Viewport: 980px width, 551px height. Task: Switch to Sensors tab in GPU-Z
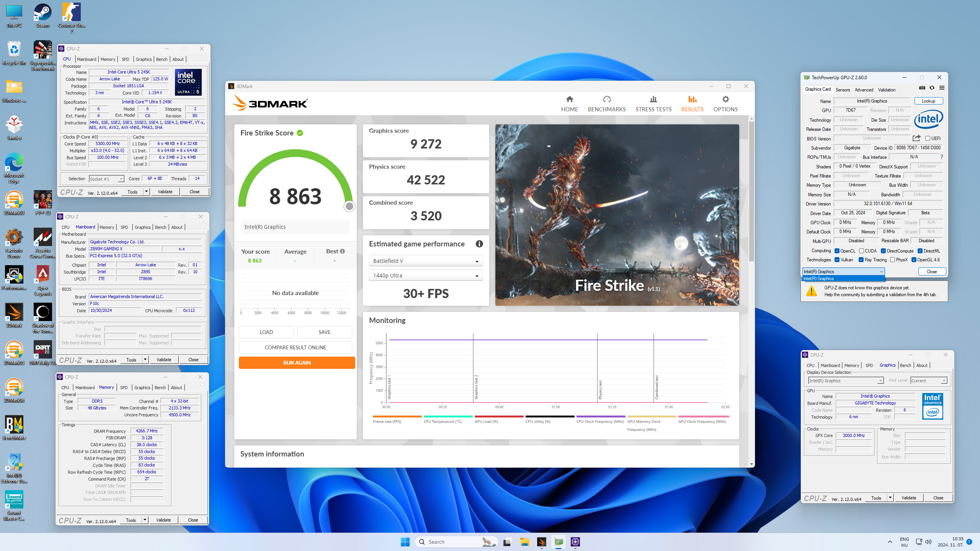843,90
